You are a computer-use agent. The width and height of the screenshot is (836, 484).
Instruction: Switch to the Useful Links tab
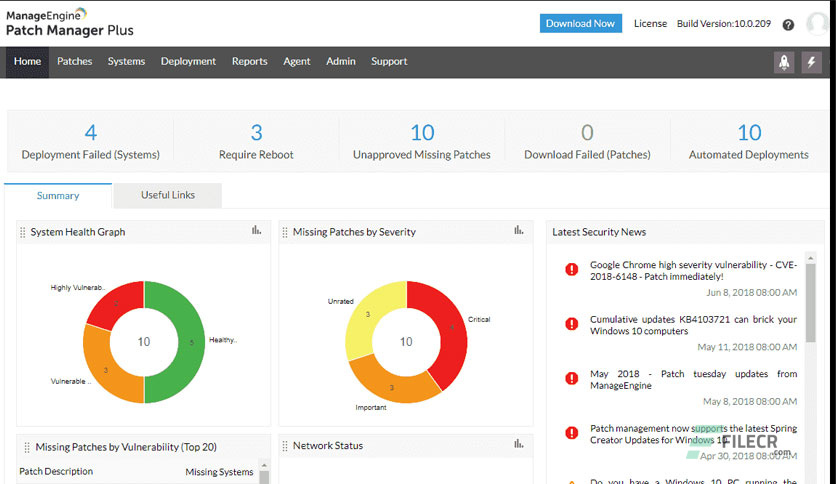coord(168,195)
